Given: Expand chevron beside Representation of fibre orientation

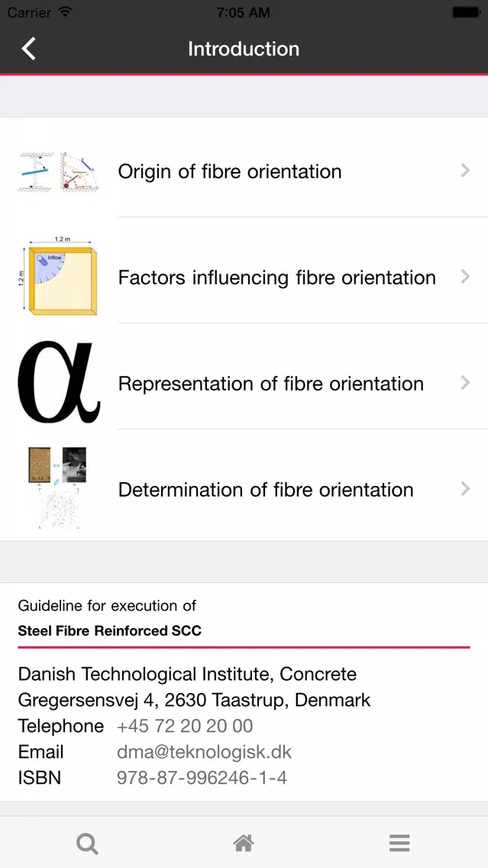Looking at the screenshot, I should click(x=465, y=383).
